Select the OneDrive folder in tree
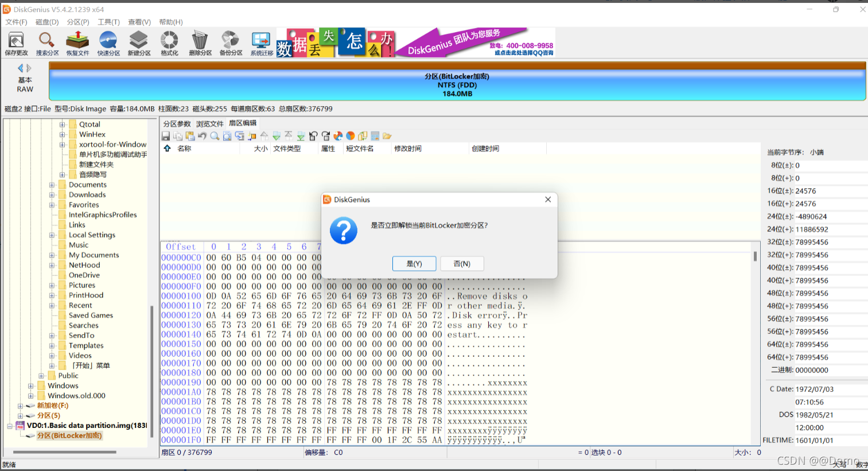Screen dimensions: 868x471 click(x=84, y=275)
